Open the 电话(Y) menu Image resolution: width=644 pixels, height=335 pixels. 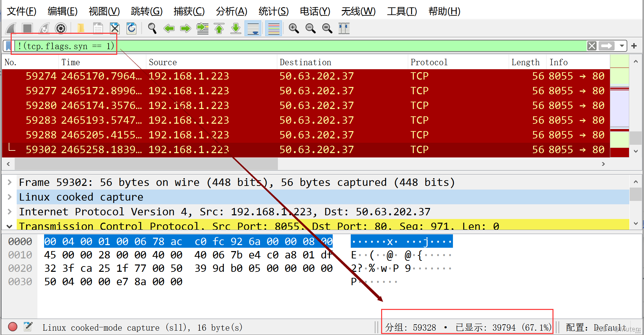pyautogui.click(x=315, y=11)
